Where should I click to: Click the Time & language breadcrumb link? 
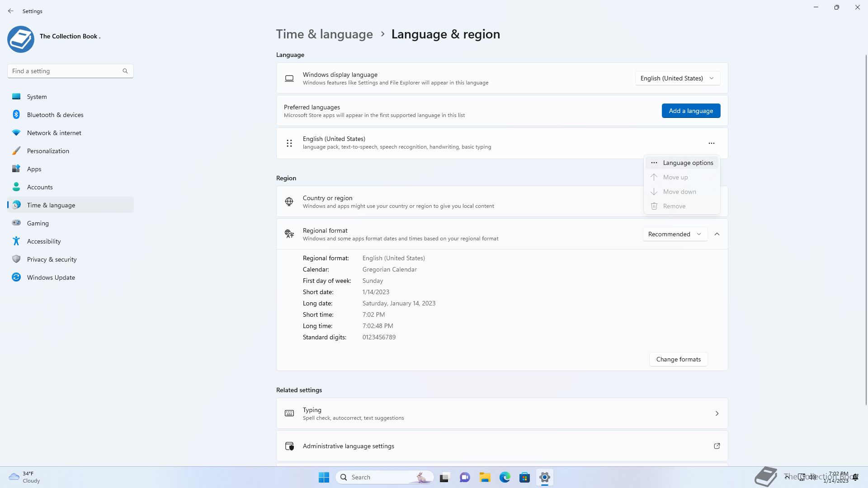pyautogui.click(x=324, y=34)
